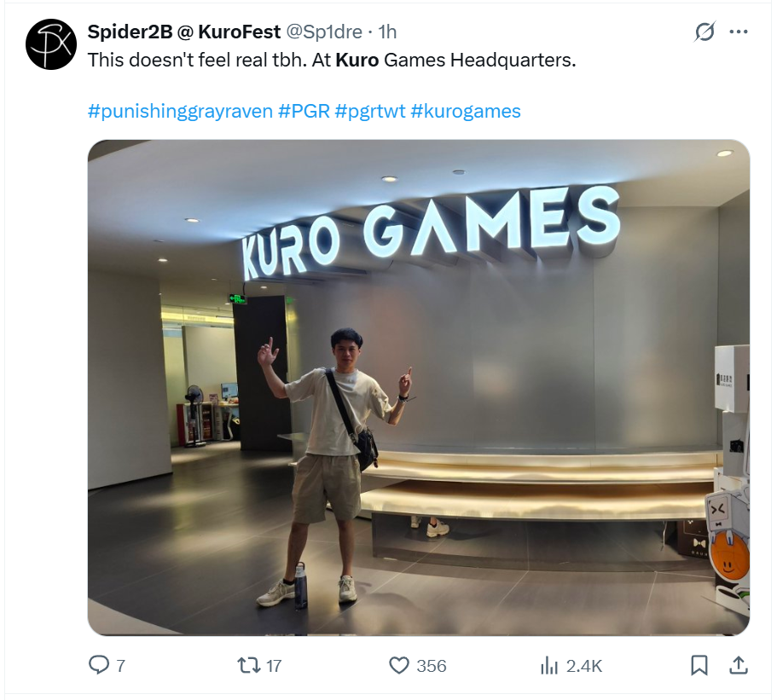Open the three-dot more options menu
This screenshot has height=700, width=777.
pyautogui.click(x=739, y=32)
